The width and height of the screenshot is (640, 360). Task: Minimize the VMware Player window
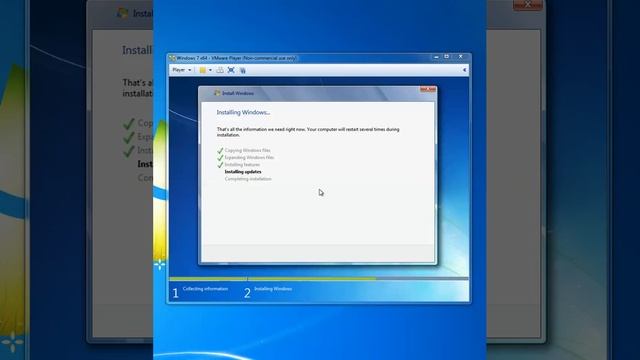436,57
